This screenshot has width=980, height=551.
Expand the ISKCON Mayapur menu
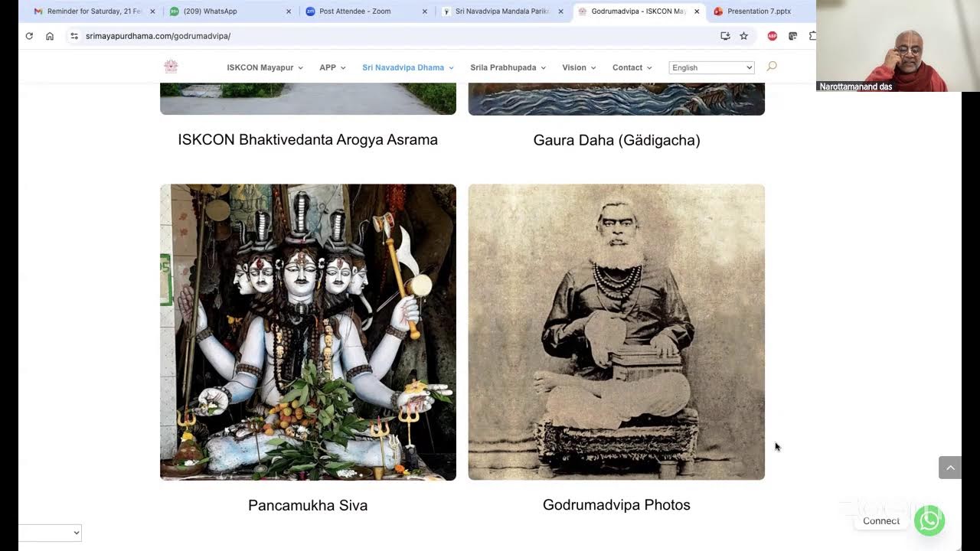[265, 67]
